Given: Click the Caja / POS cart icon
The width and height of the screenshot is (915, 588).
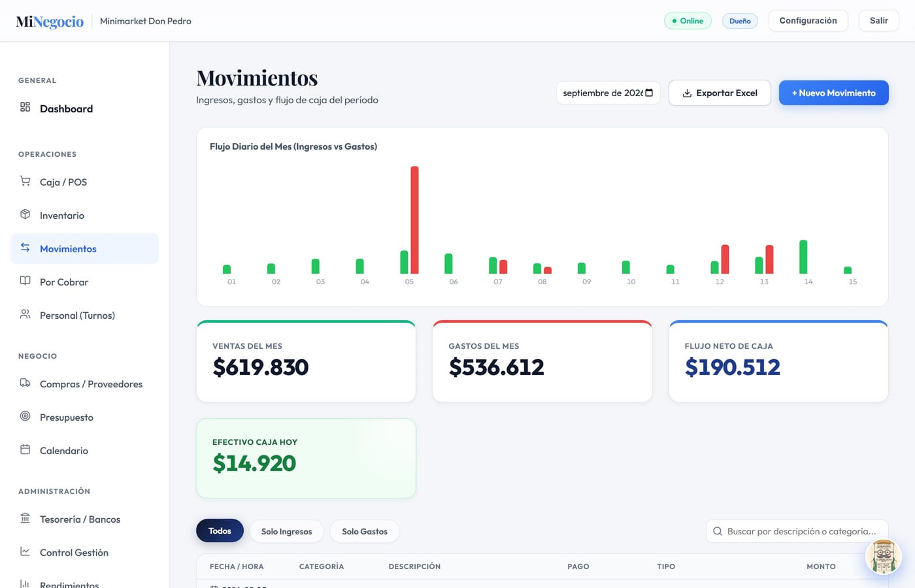Looking at the screenshot, I should (25, 181).
